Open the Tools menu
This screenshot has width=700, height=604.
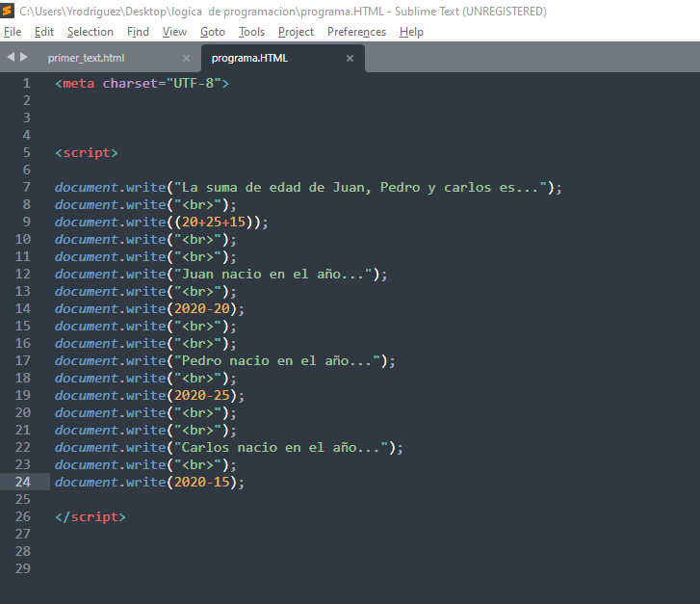point(251,32)
